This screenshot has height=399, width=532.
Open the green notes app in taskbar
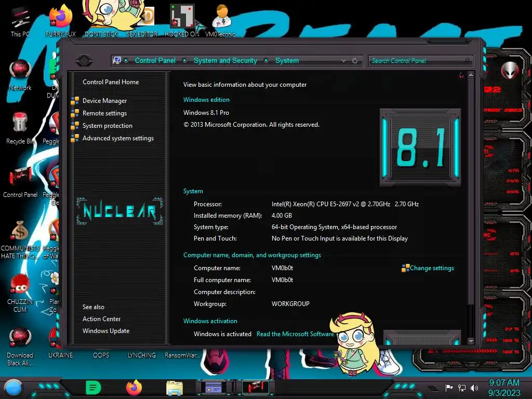[x=94, y=388]
